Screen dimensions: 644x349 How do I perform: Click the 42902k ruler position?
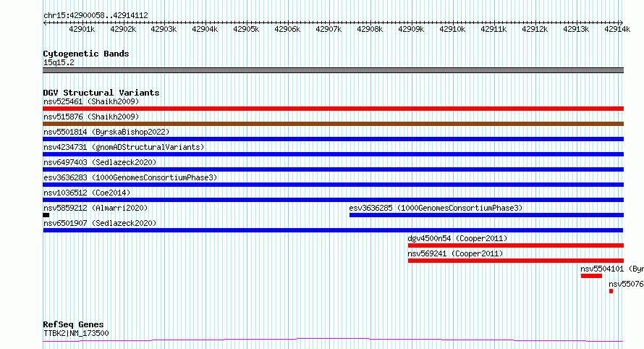tap(123, 29)
